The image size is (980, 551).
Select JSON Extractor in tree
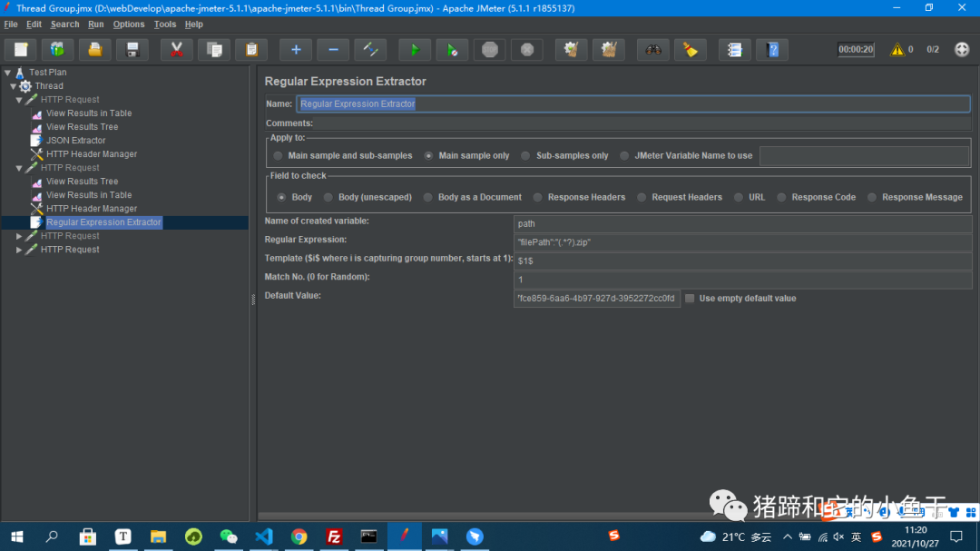tap(75, 141)
